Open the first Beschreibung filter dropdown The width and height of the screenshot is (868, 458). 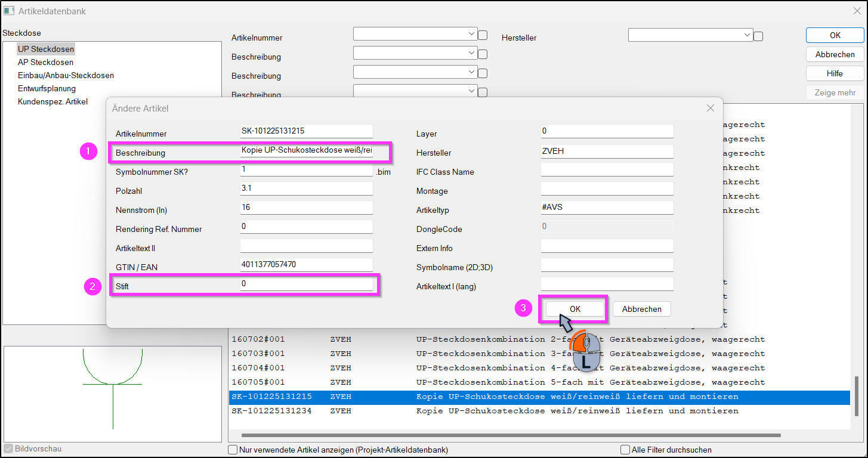click(415, 53)
